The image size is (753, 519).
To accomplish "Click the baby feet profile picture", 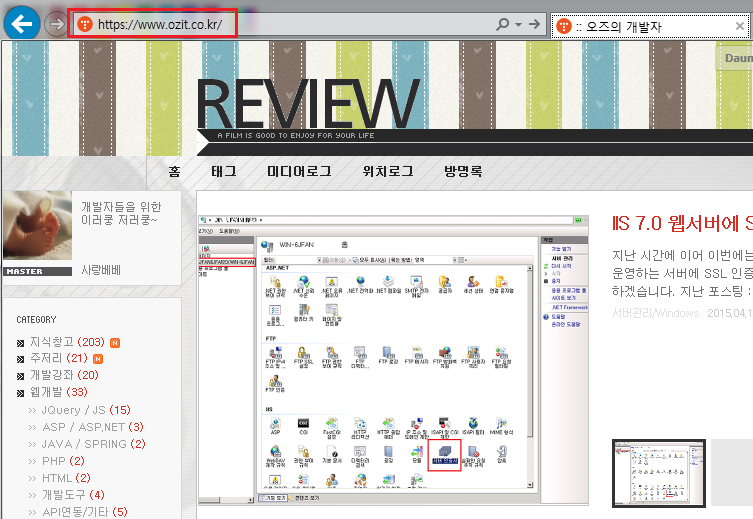I will pyautogui.click(x=37, y=226).
